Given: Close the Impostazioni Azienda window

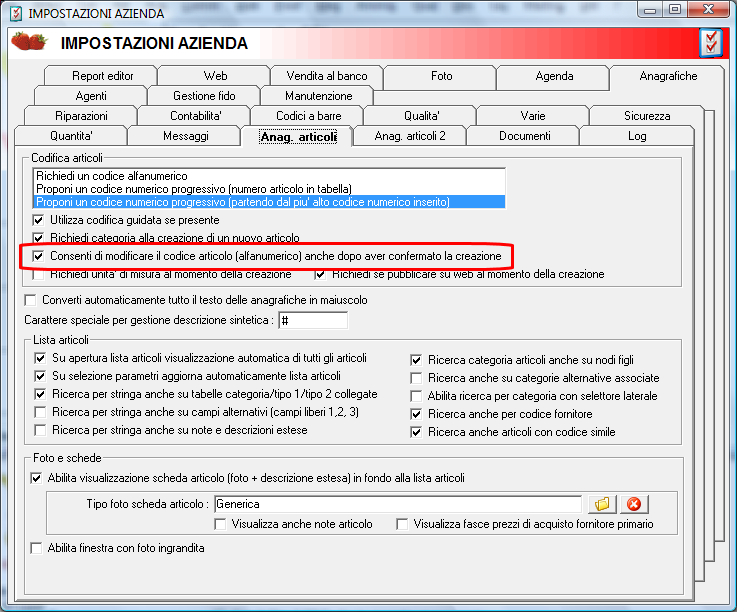Looking at the screenshot, I should coord(708,10).
